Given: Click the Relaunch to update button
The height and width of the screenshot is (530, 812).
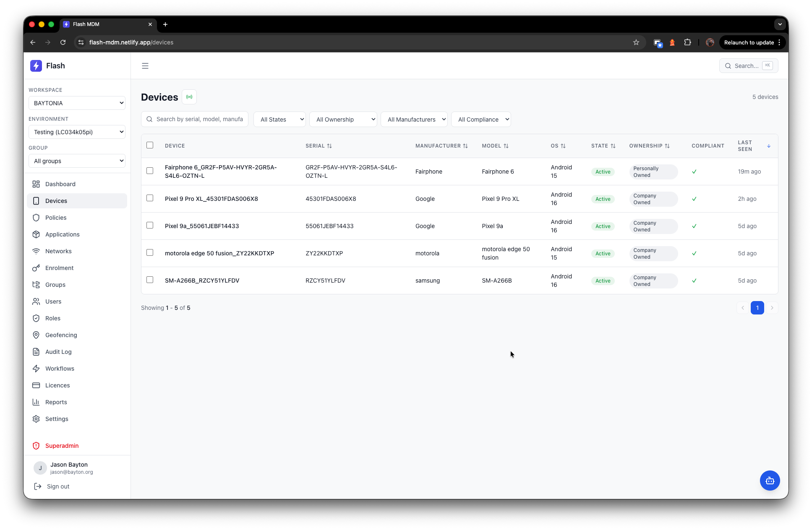Looking at the screenshot, I should click(749, 42).
